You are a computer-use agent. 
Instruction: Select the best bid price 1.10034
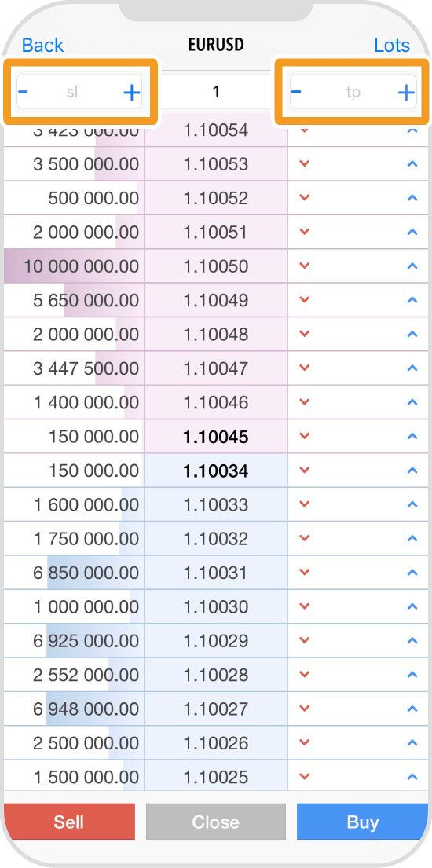click(216, 471)
